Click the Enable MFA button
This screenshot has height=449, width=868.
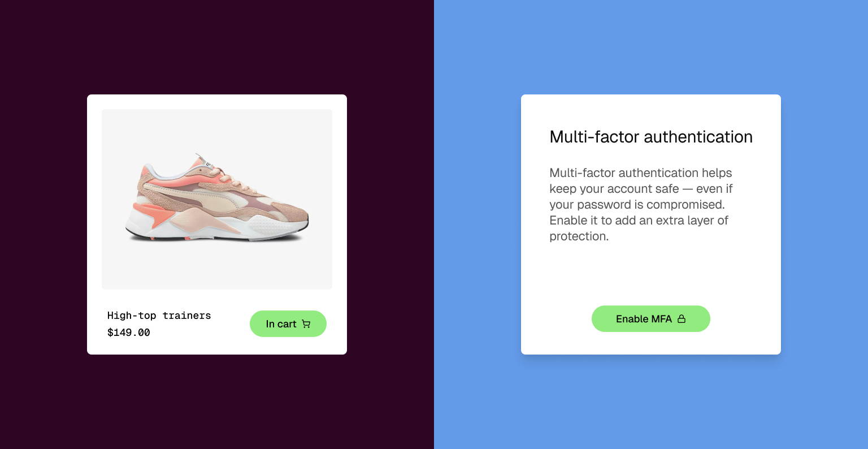click(x=651, y=319)
